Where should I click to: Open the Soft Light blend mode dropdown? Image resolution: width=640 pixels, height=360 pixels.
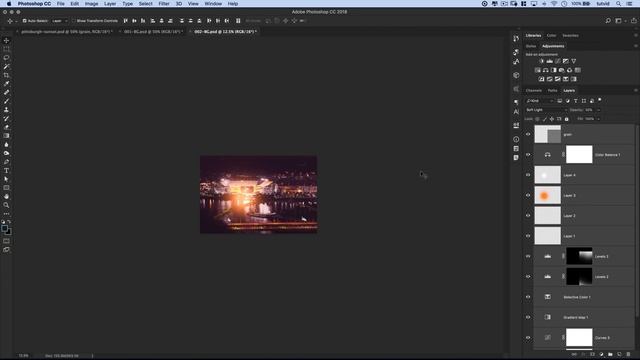(546, 110)
